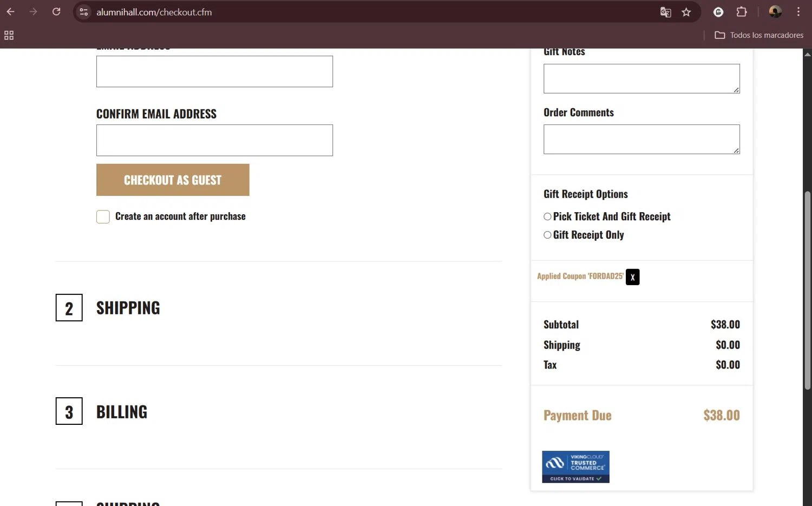812x506 pixels.
Task: Remove applied coupon FORDAD25 with X
Action: click(632, 277)
